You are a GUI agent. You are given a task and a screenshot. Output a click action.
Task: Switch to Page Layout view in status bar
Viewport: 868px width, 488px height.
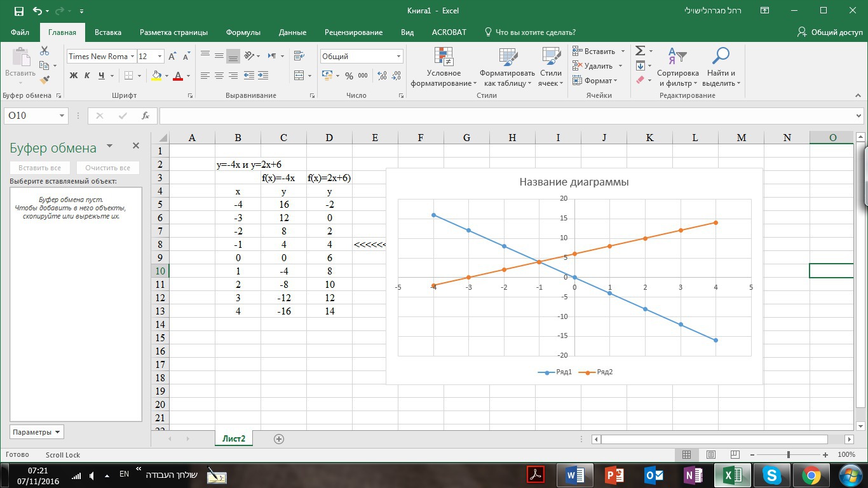(710, 454)
